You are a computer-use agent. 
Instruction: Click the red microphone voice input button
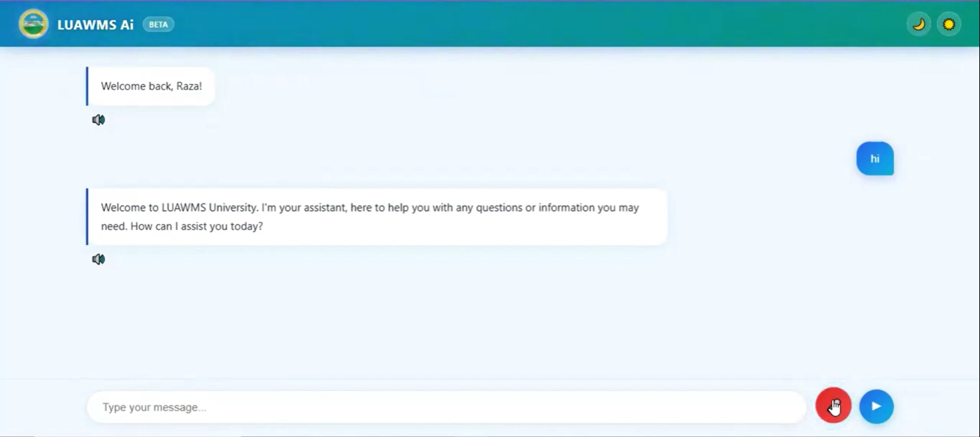click(834, 406)
